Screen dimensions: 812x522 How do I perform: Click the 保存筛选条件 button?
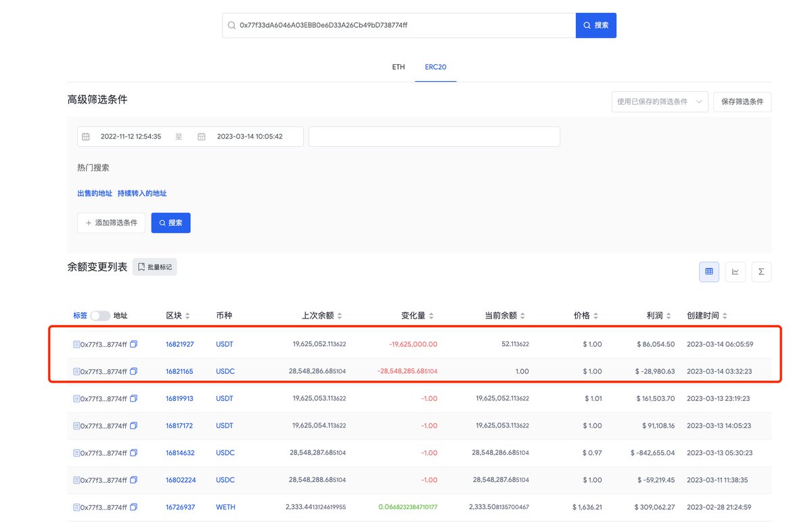[x=742, y=101]
